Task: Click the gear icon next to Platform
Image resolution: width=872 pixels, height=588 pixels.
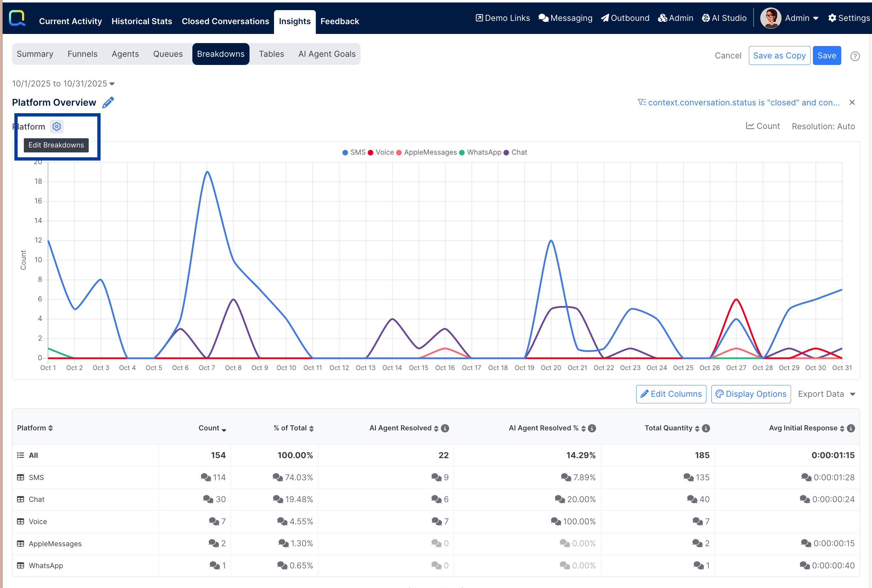Action: [57, 127]
